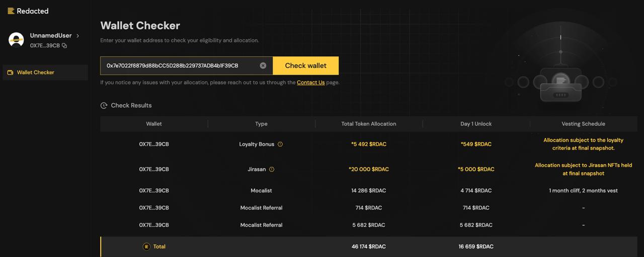Select the *5 492 $RDAC allocation value
This screenshot has height=257, width=644.
[x=369, y=144]
